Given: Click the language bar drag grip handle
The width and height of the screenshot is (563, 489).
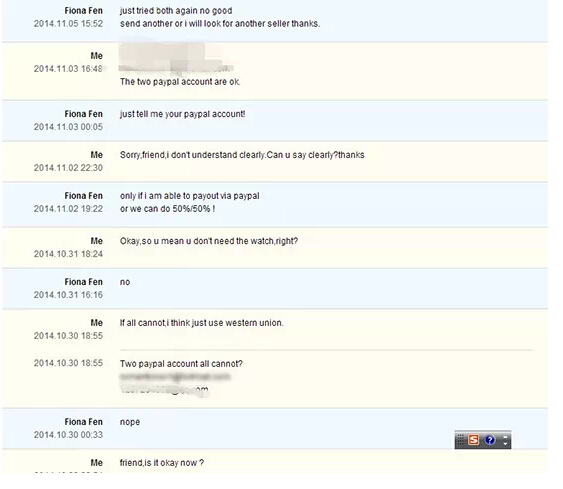Looking at the screenshot, I should pyautogui.click(x=460, y=440).
